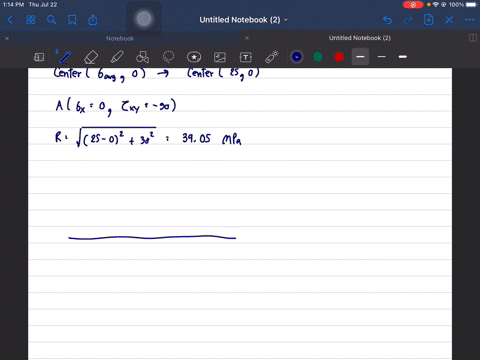
Task: Tap the handwritten 39.05 MPa result
Action: [212, 138]
